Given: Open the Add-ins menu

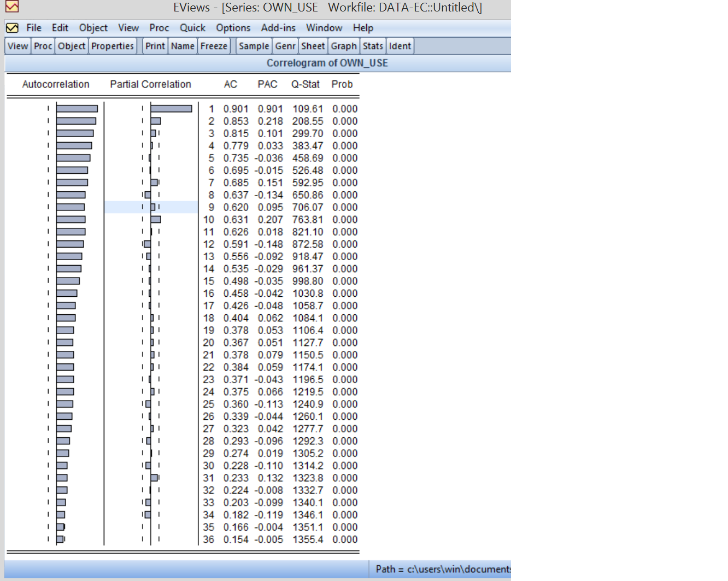Looking at the screenshot, I should click(278, 28).
